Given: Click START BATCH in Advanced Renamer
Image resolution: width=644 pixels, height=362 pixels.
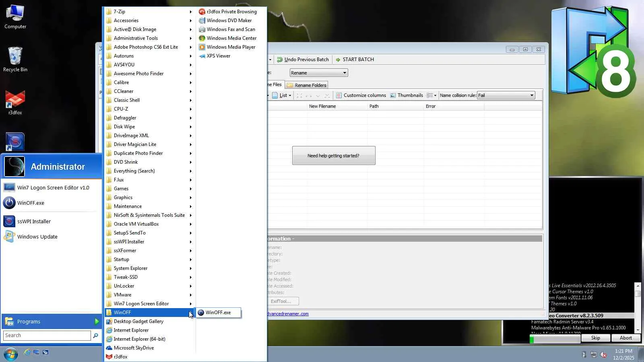Looking at the screenshot, I should pos(355,60).
